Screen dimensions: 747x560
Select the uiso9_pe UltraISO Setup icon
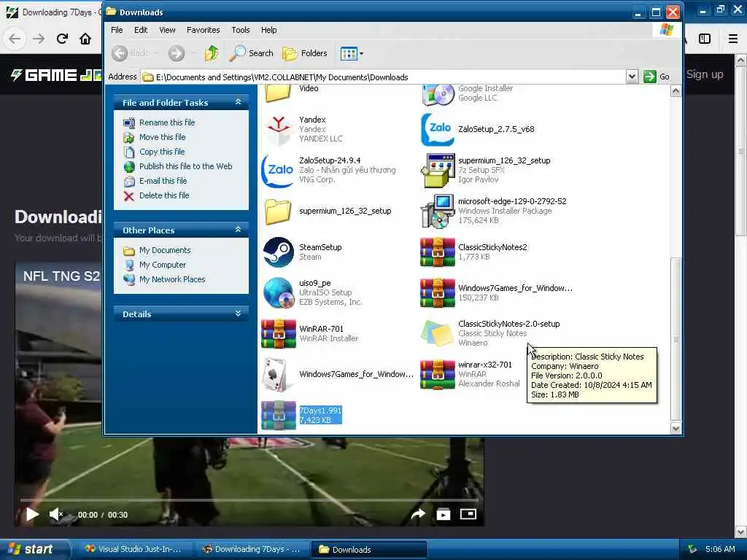[x=278, y=293]
